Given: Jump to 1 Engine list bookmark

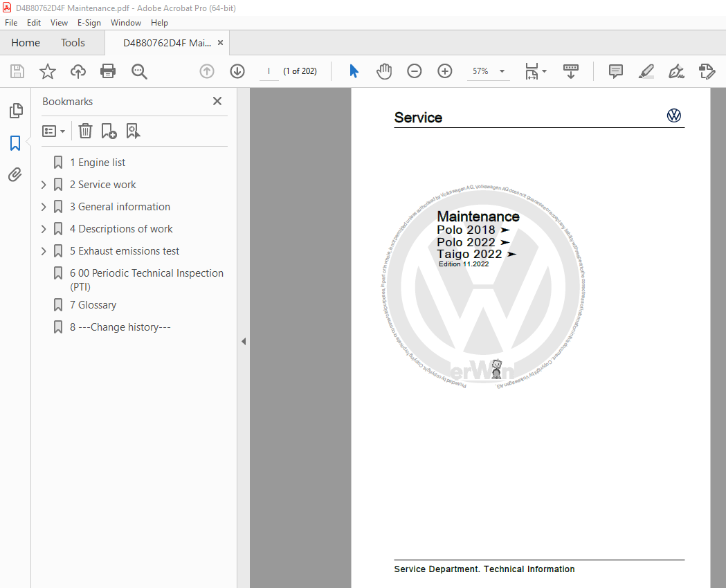Looking at the screenshot, I should [97, 163].
